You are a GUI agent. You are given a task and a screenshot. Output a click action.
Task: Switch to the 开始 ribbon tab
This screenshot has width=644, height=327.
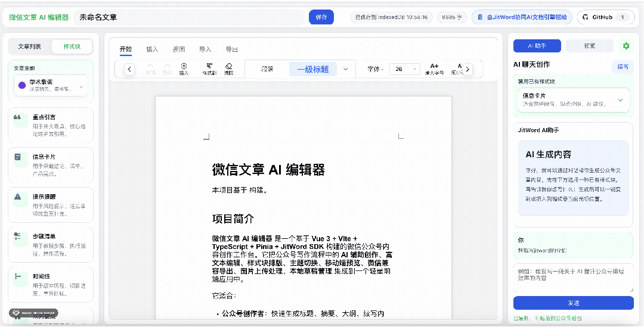126,49
